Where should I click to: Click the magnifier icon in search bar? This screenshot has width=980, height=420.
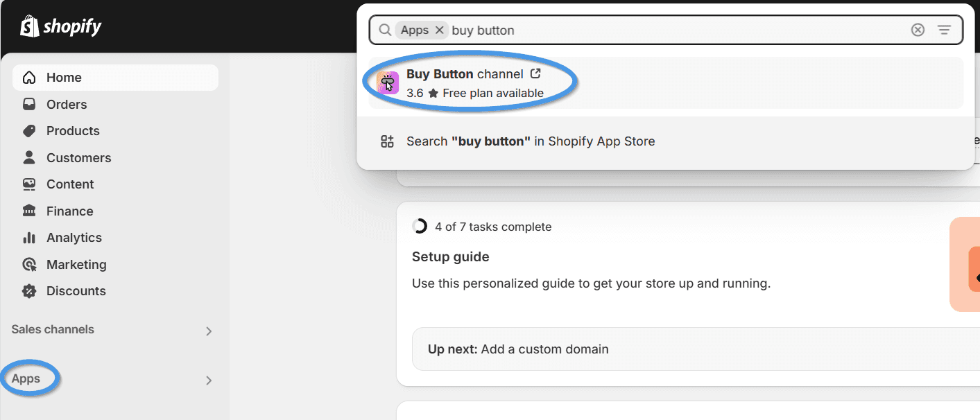(385, 30)
